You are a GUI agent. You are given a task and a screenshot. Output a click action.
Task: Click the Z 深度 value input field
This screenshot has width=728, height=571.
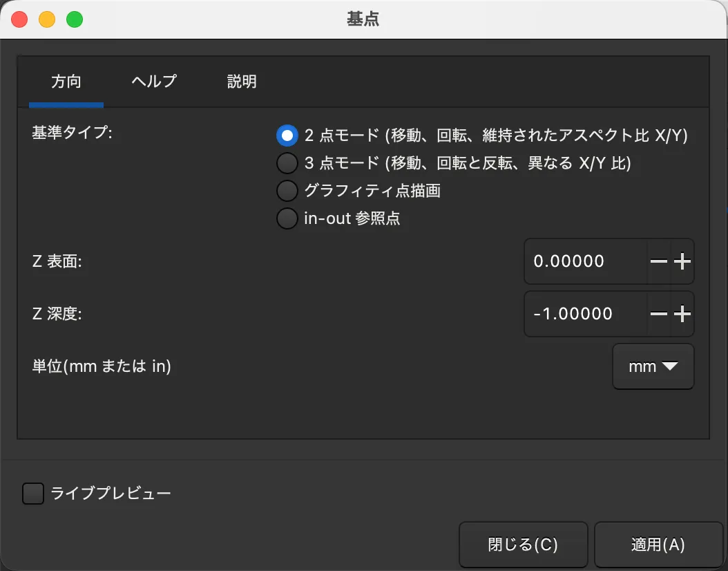coord(587,314)
